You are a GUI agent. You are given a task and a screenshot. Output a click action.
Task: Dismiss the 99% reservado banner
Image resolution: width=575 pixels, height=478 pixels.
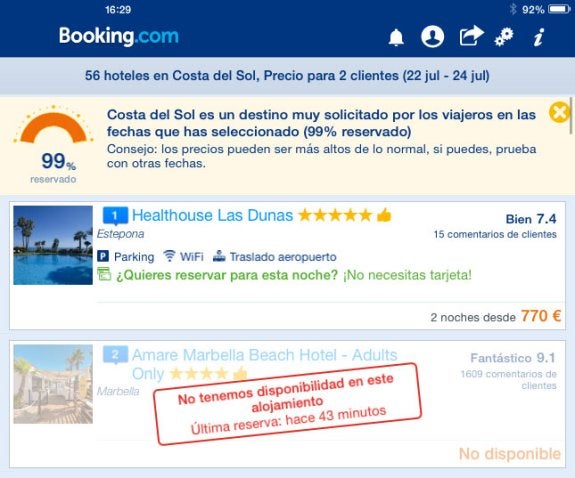tap(558, 112)
